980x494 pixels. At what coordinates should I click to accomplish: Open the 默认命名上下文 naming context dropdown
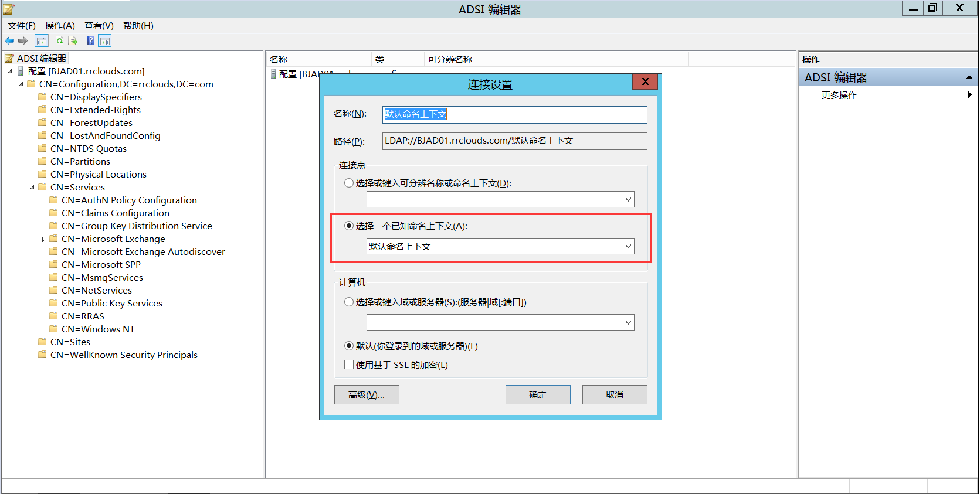point(628,246)
